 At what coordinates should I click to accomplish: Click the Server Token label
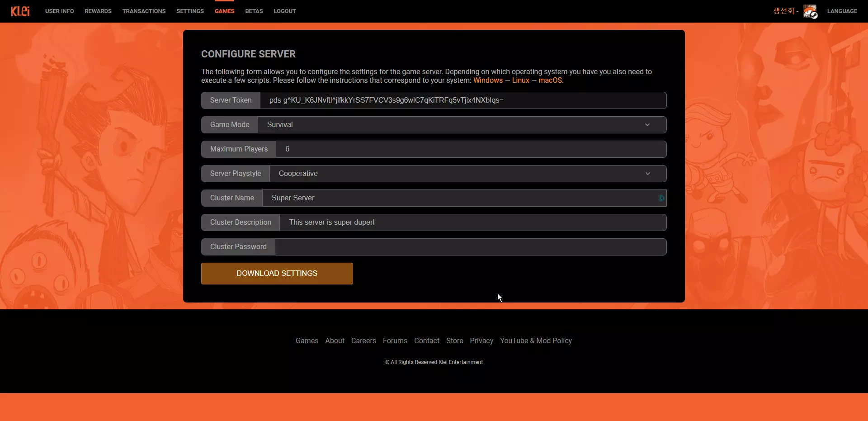point(231,100)
